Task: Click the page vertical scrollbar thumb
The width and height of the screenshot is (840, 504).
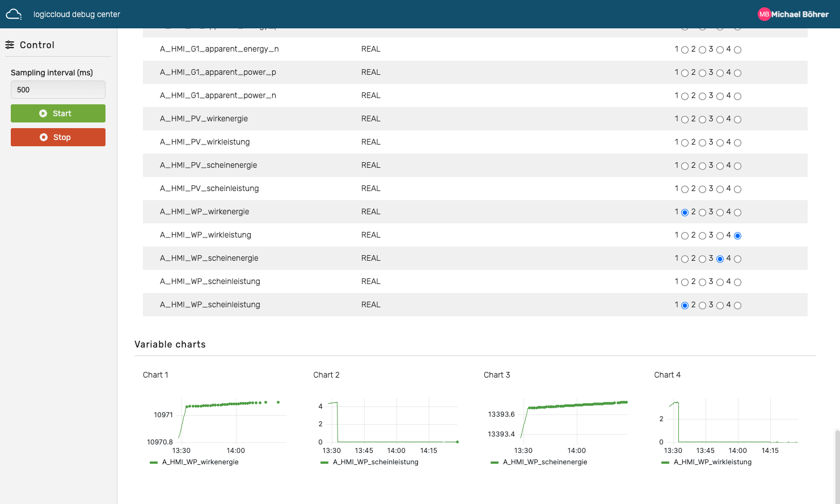Action: [837, 465]
